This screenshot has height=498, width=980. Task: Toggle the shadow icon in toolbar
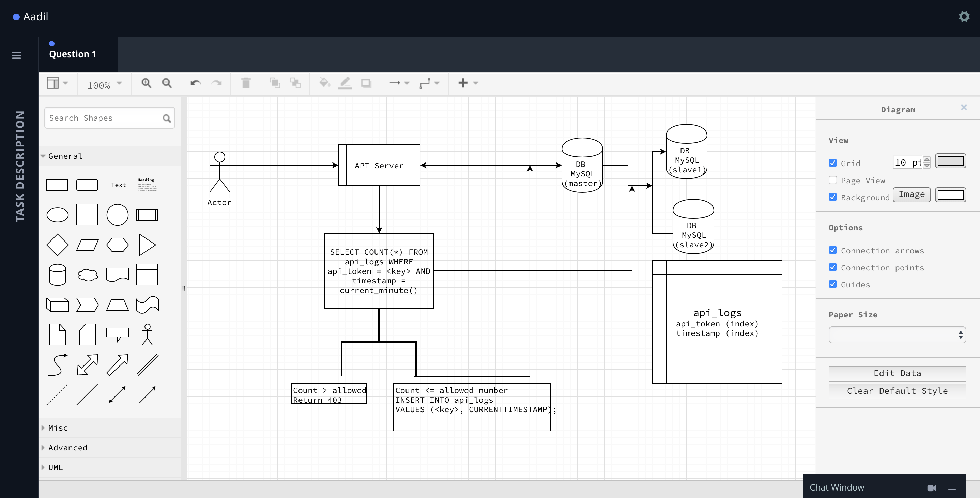pyautogui.click(x=366, y=83)
